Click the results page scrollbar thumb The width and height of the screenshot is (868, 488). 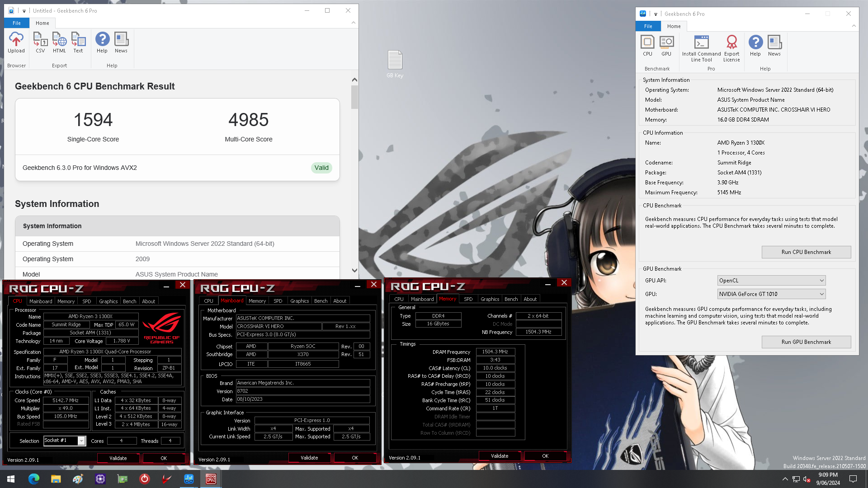tap(354, 97)
